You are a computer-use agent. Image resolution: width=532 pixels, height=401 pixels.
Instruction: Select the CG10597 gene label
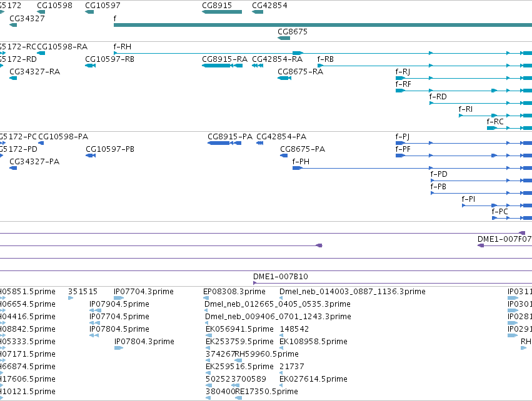click(103, 6)
